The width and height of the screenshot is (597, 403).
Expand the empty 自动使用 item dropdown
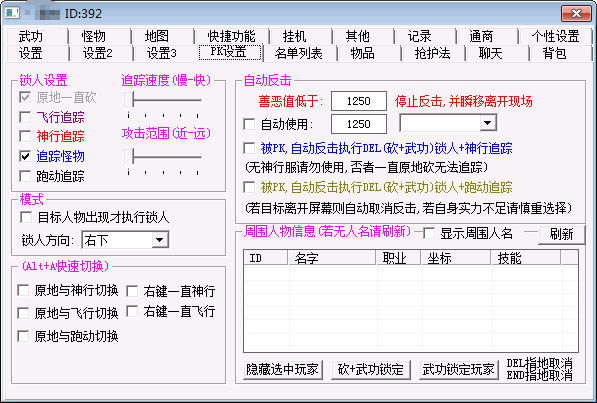[448, 123]
